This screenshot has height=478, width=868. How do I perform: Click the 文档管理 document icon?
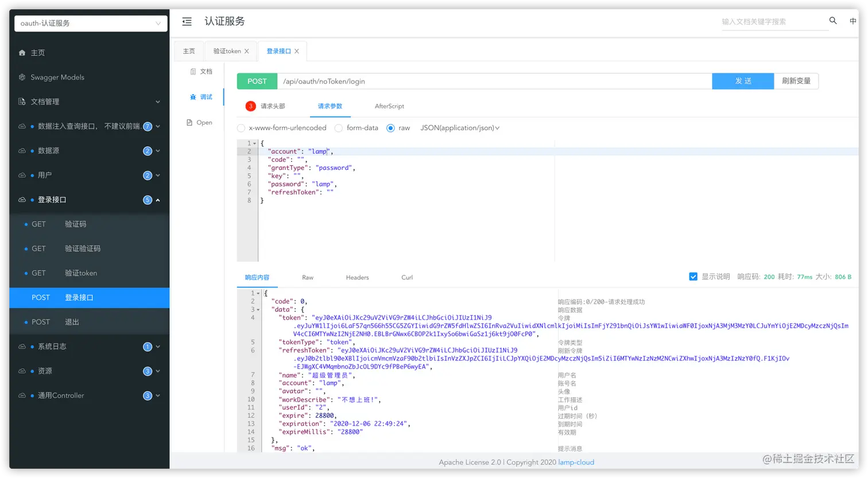[x=22, y=102]
